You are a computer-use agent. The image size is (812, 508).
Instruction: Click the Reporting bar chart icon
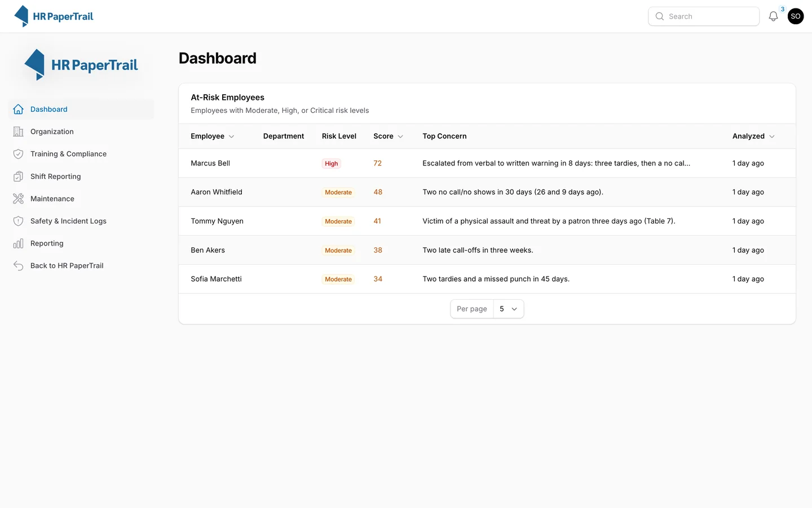point(18,243)
